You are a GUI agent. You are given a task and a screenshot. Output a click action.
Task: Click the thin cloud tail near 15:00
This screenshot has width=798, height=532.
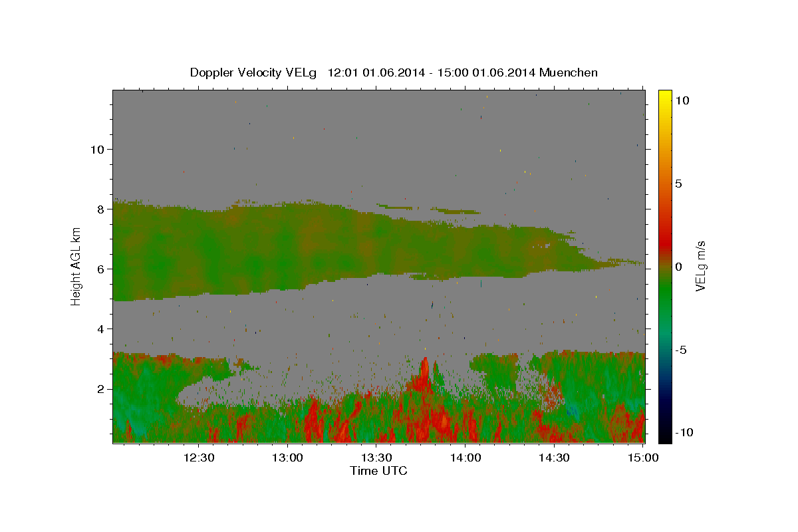tap(622, 264)
